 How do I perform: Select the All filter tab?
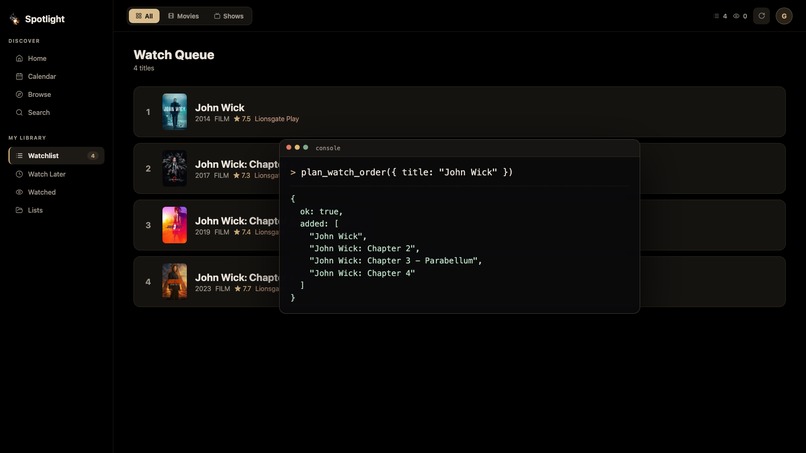pos(144,16)
